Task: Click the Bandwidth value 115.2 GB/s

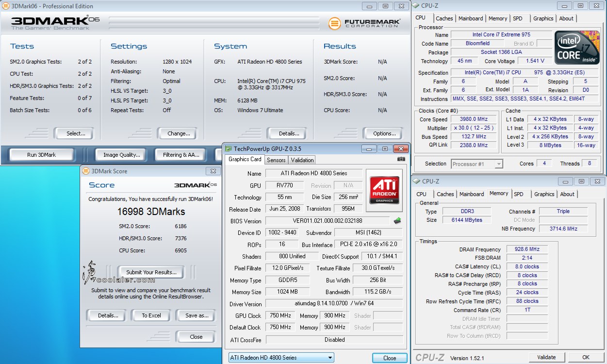Action: tap(377, 292)
